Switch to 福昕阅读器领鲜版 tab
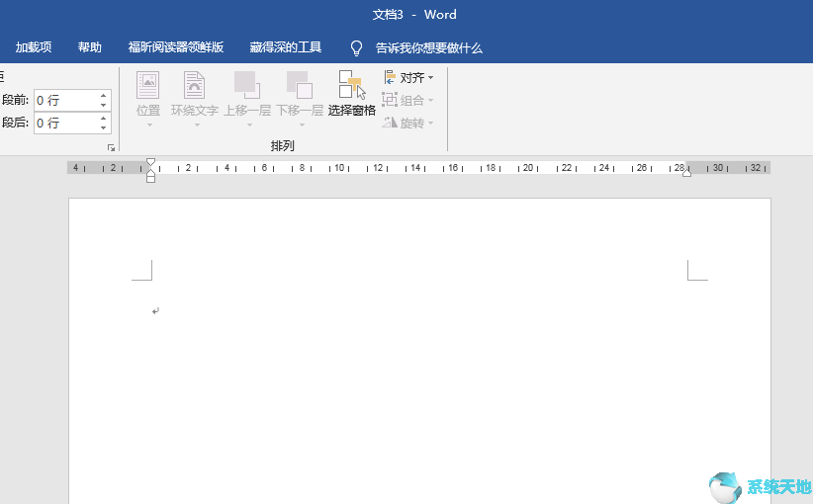The image size is (813, 504). click(x=176, y=47)
